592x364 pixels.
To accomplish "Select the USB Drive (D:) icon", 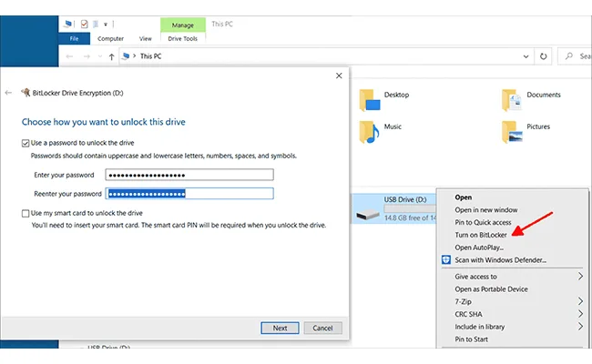I will coord(368,214).
